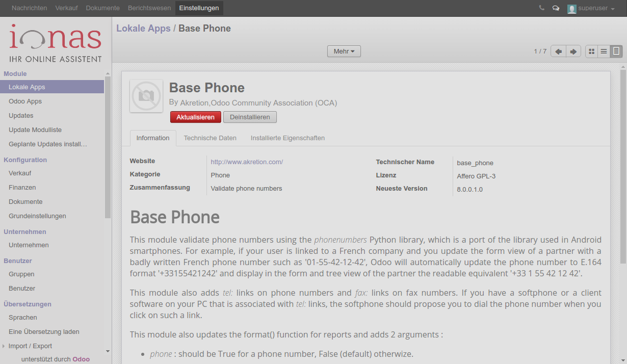627x364 pixels.
Task: Click the phone icon in top bar
Action: pyautogui.click(x=541, y=8)
